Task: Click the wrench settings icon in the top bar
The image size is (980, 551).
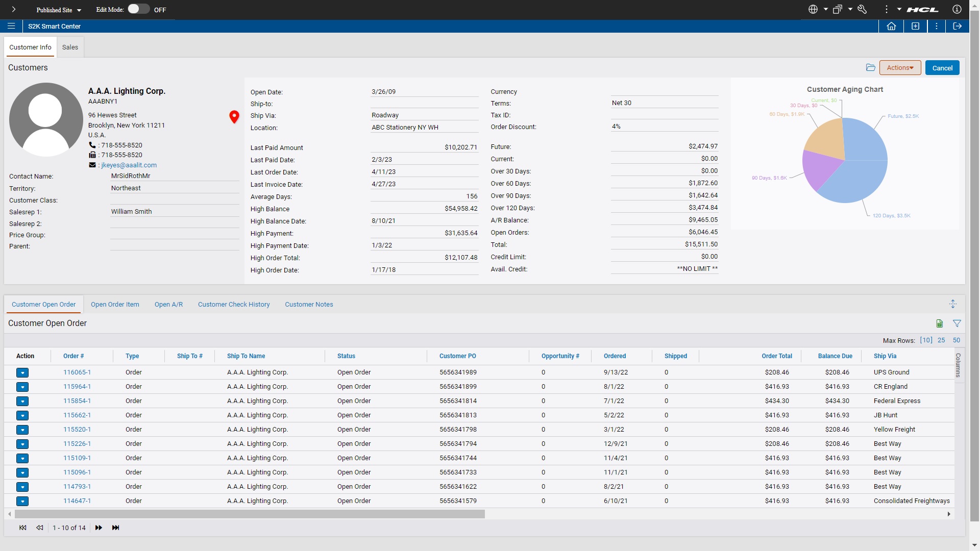Action: tap(862, 9)
